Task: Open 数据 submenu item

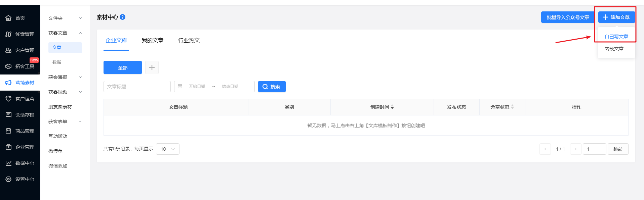Action: [x=57, y=62]
